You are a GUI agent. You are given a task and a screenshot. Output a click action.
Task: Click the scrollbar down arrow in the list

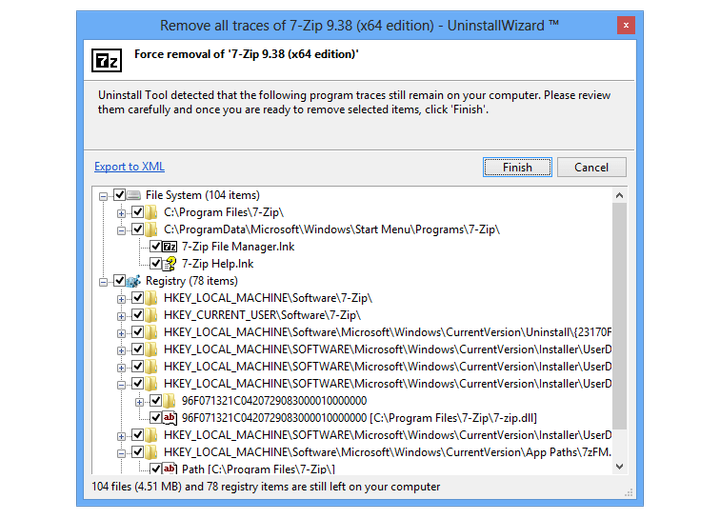[619, 467]
